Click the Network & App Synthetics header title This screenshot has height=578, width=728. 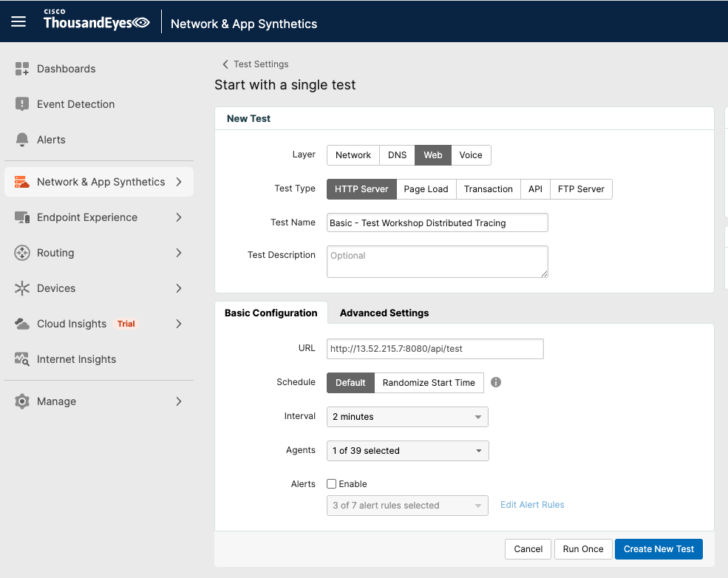(244, 24)
